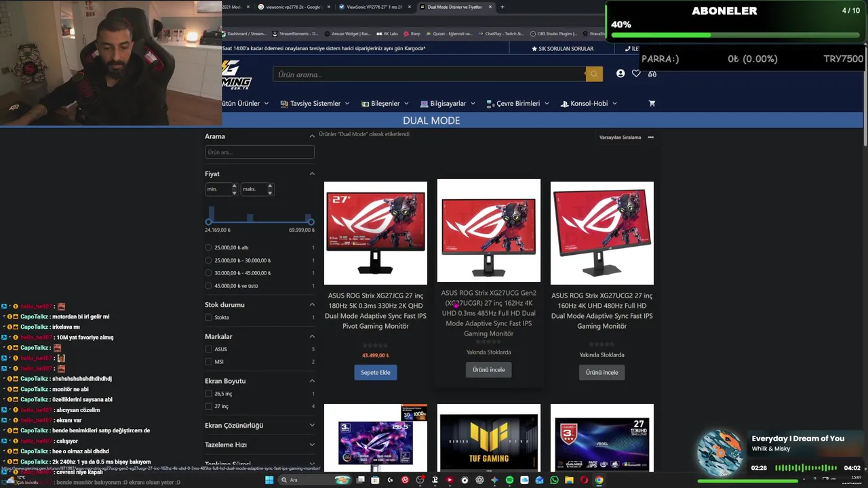The height and width of the screenshot is (488, 868).
Task: Open Task View on the taskbar
Action: coord(361,480)
